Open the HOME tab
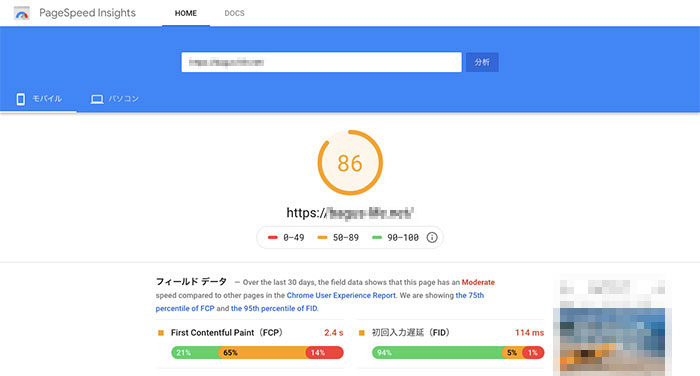 pos(186,13)
